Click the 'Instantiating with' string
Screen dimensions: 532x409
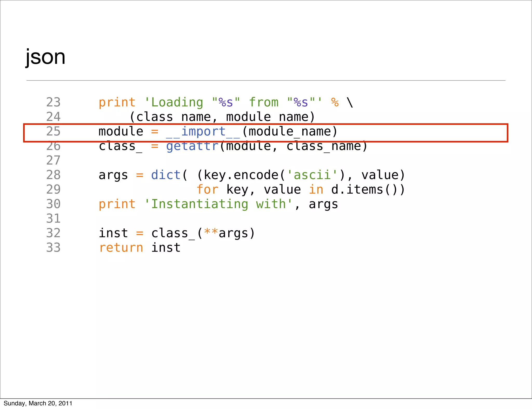coord(218,204)
